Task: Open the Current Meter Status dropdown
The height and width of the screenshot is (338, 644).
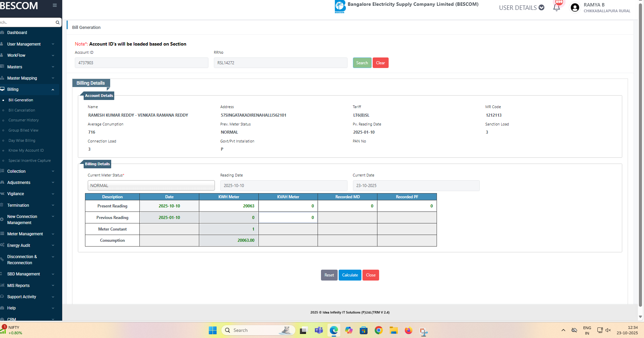Action: point(151,186)
